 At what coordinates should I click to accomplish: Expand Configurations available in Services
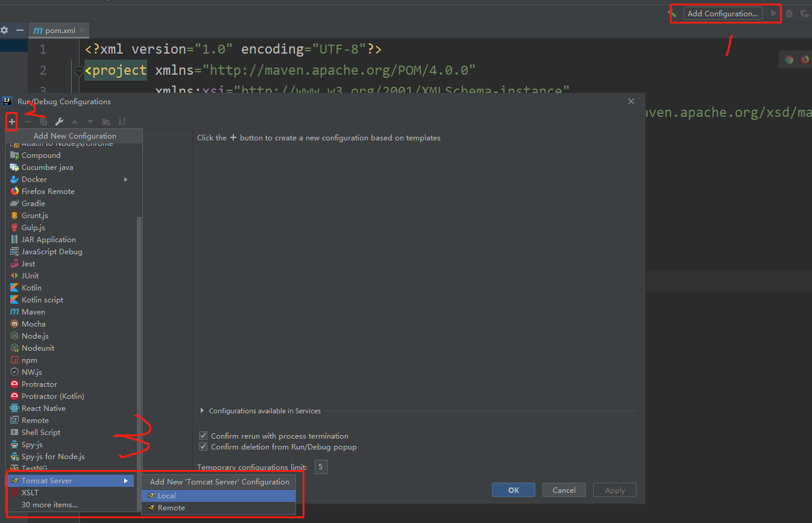click(x=202, y=411)
